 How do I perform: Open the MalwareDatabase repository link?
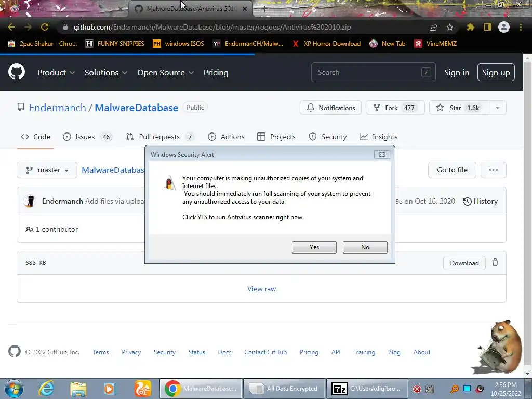tap(137, 108)
